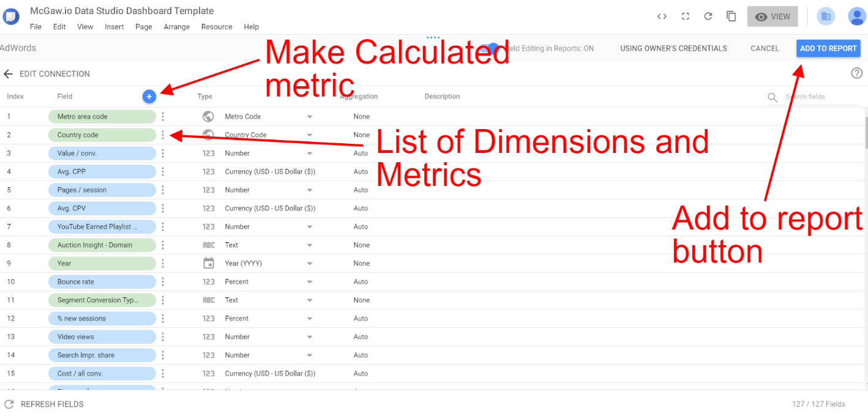Click the Avg. CPP field chip

point(102,171)
